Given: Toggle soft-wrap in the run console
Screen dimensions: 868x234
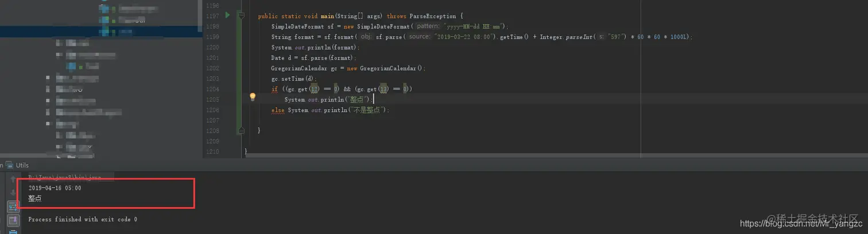Looking at the screenshot, I should [x=13, y=206].
